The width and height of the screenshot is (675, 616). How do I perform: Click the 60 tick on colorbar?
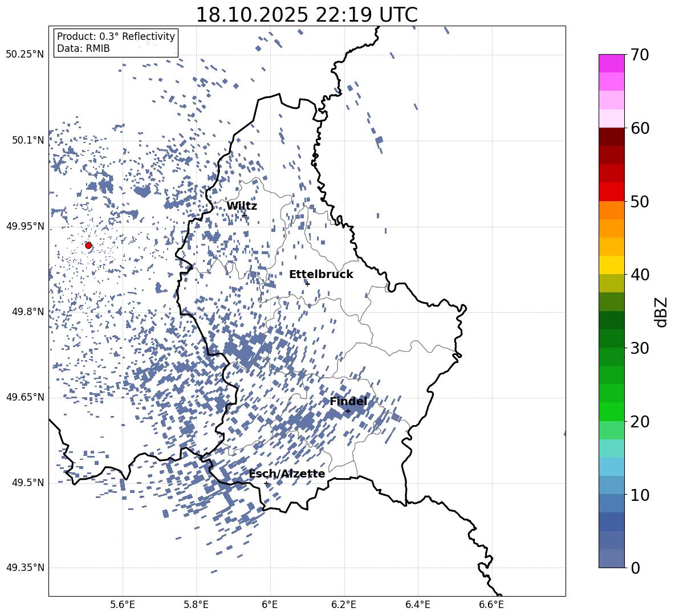tap(640, 128)
